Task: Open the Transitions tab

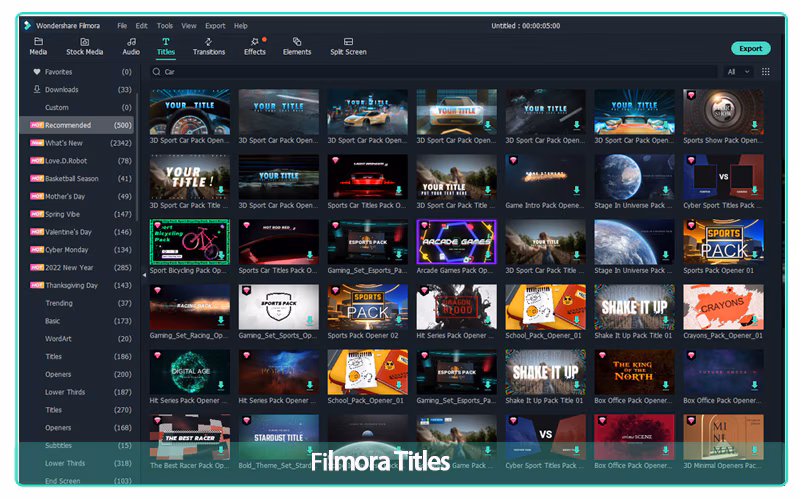Action: pyautogui.click(x=209, y=46)
